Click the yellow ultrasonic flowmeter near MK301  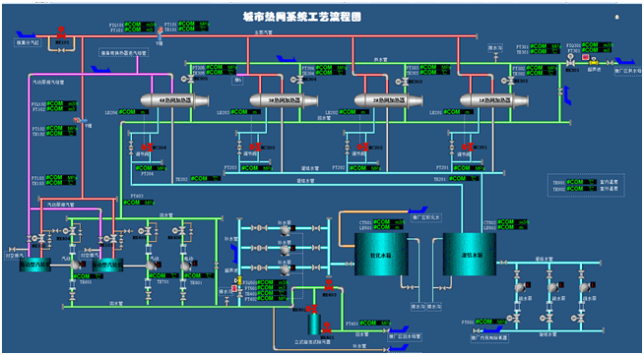[593, 62]
